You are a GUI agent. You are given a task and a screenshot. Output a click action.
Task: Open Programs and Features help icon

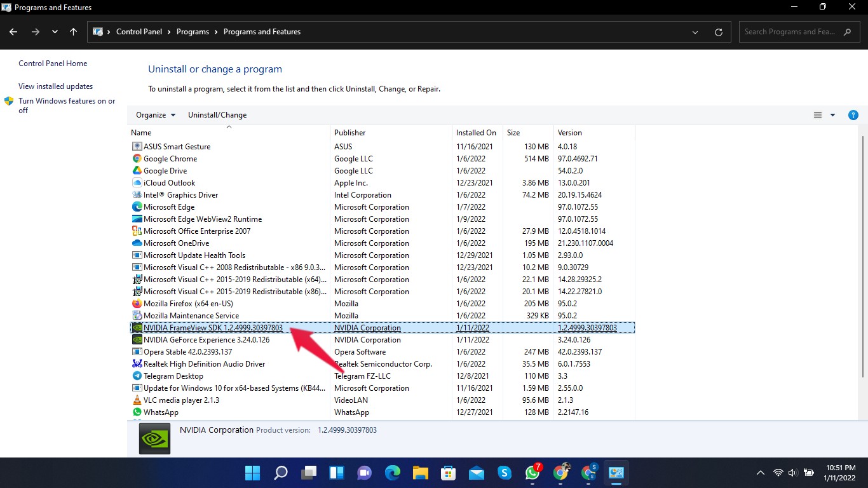tap(853, 115)
